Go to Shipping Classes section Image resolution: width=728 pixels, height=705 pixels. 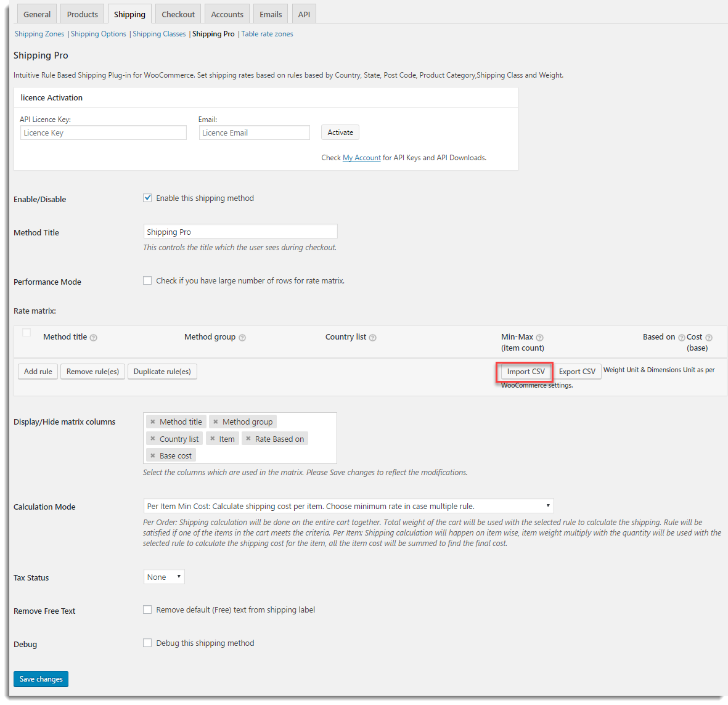click(159, 34)
